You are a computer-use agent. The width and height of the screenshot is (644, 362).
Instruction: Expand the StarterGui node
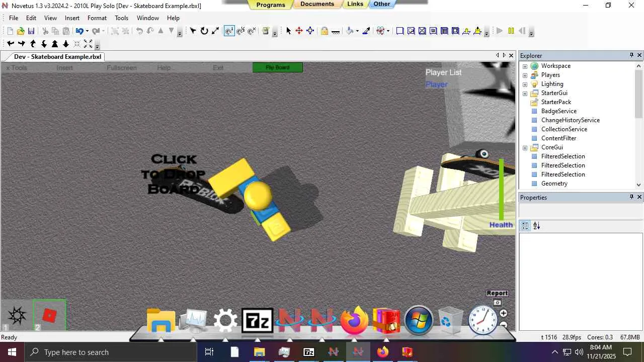[525, 93]
